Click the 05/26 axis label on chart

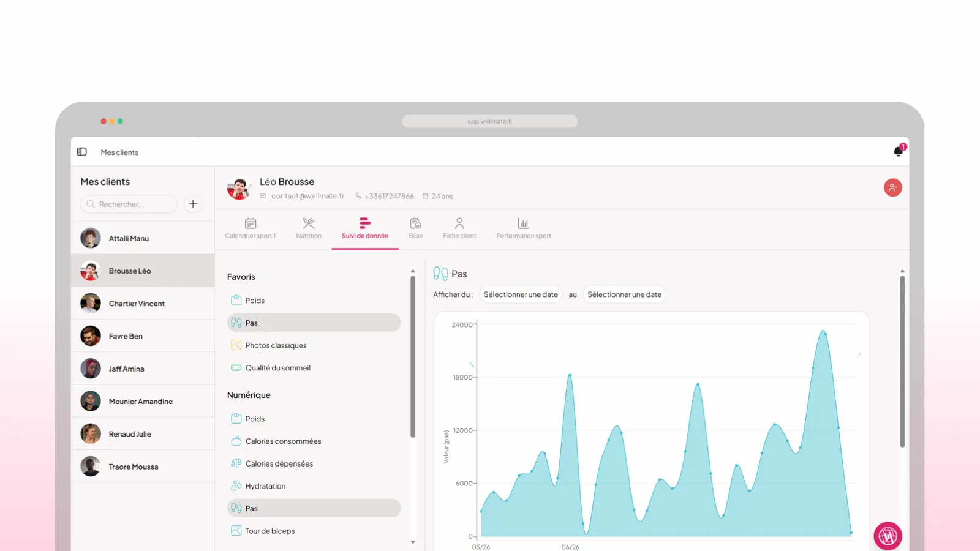point(481,547)
